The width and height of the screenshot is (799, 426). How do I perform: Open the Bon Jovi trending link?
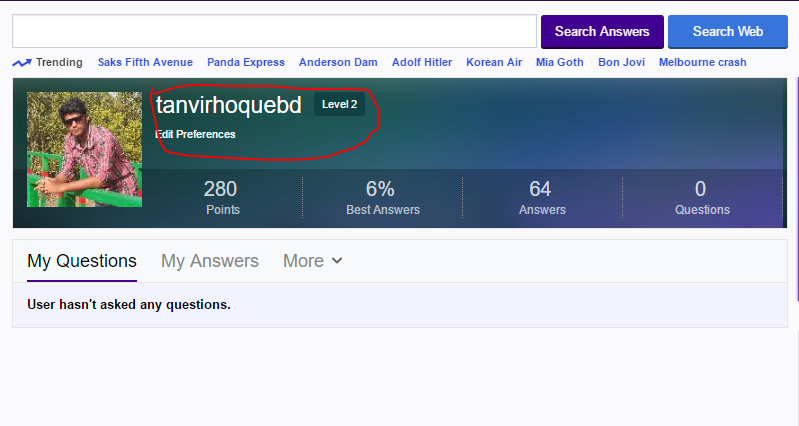pos(621,62)
